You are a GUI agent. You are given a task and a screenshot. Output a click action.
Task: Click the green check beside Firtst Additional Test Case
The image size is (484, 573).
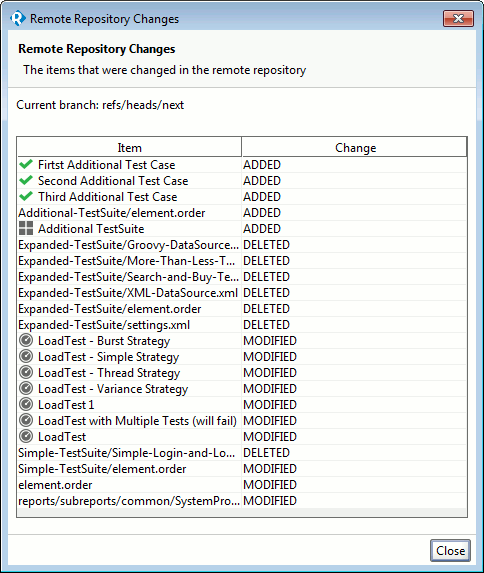(26, 164)
